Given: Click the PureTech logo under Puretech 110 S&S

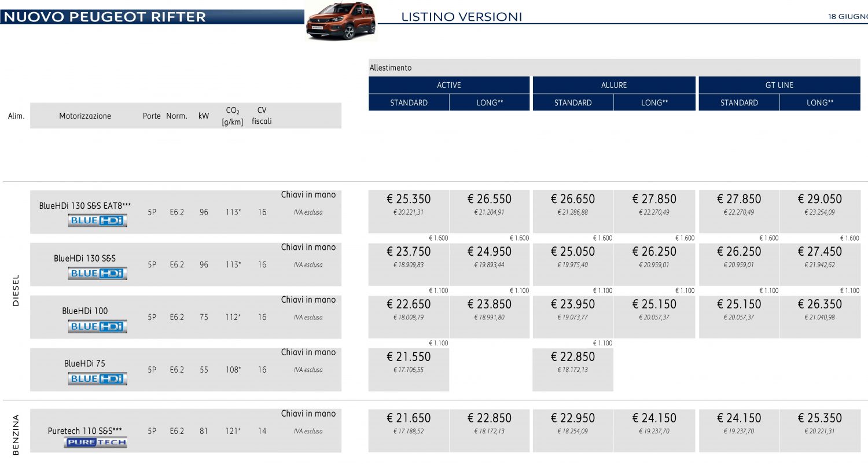Looking at the screenshot, I should 95,443.
